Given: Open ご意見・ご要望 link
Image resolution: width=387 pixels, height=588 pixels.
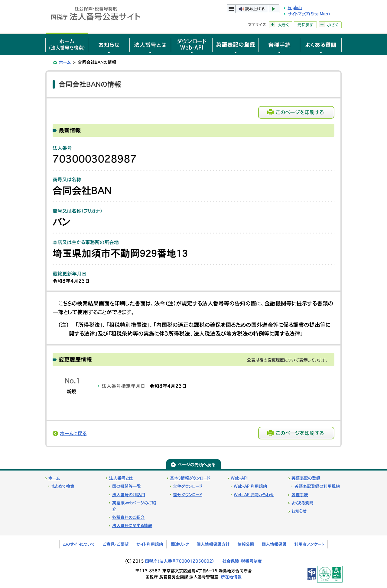Looking at the screenshot, I should (x=115, y=544).
